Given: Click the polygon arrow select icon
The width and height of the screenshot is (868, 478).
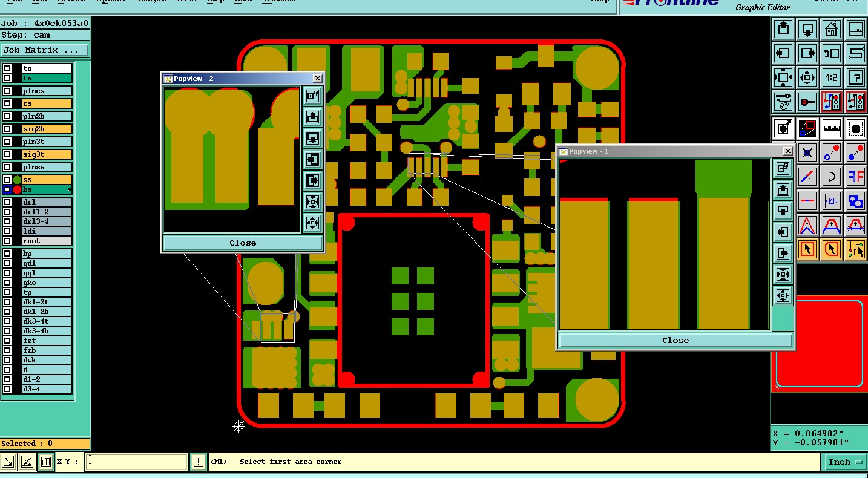Looking at the screenshot, I should pos(831,249).
